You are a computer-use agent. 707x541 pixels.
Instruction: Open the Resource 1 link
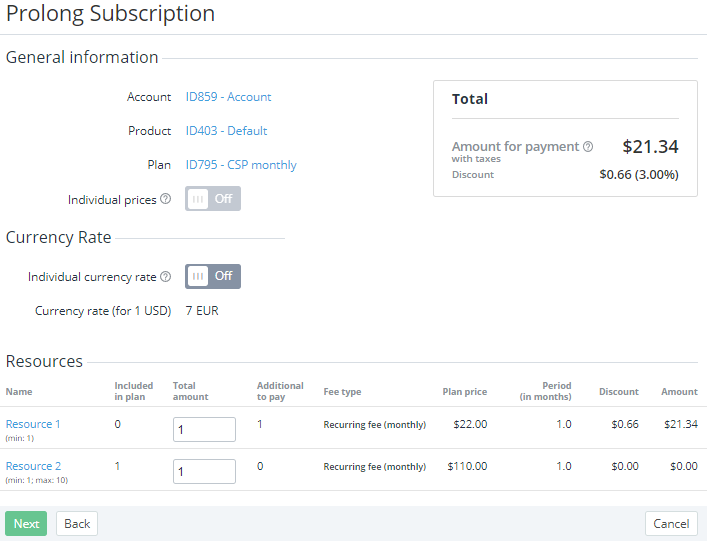[x=33, y=424]
